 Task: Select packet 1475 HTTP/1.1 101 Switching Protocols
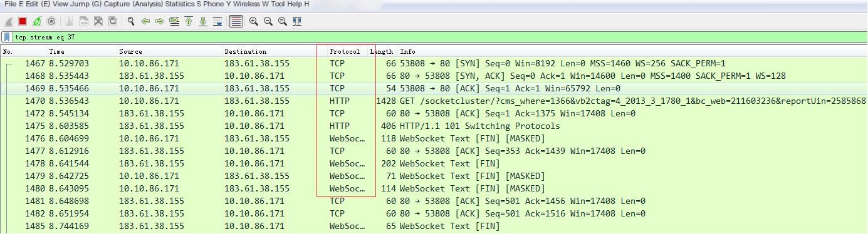pyautogui.click(x=434, y=126)
